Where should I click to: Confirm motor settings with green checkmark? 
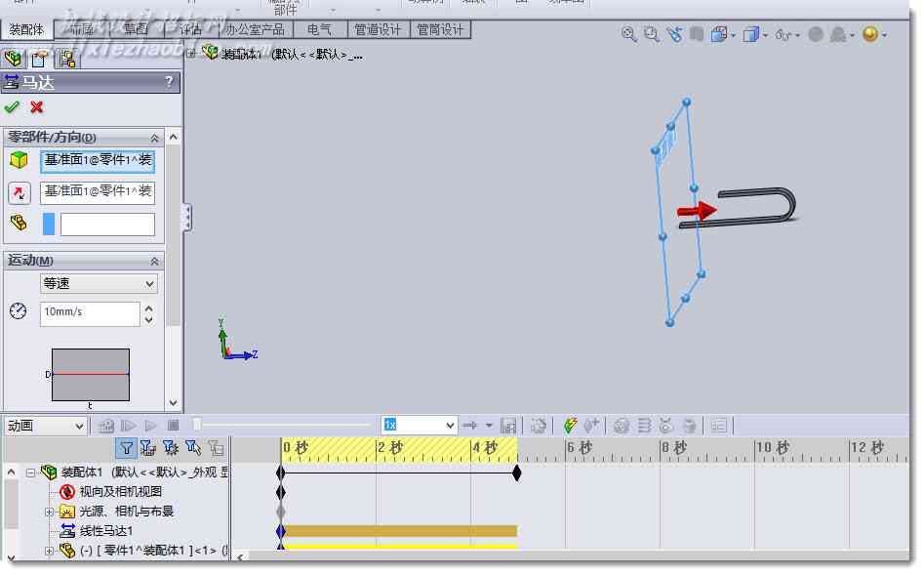[11, 107]
